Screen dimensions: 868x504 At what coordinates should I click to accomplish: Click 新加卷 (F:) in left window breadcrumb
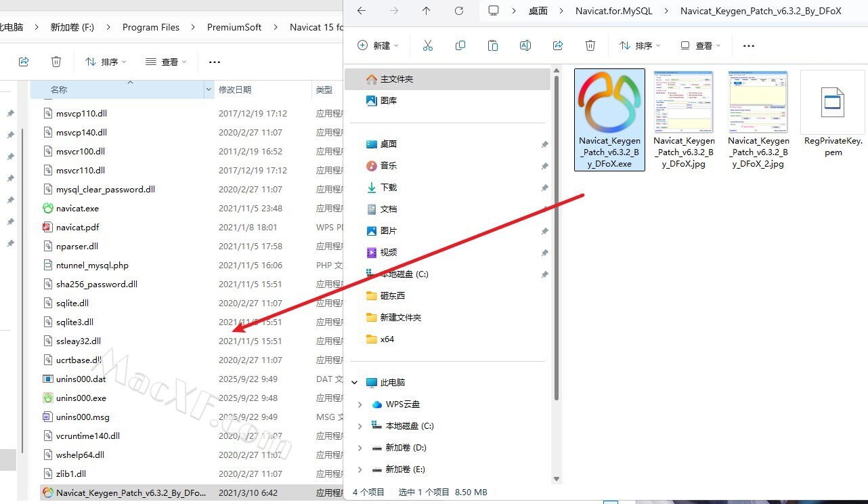click(72, 27)
